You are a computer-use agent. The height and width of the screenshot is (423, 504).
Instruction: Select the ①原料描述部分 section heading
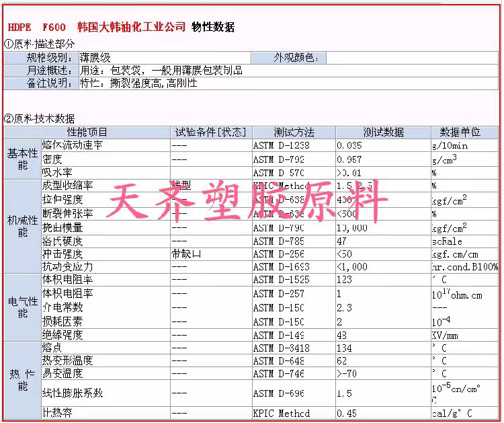(x=40, y=44)
